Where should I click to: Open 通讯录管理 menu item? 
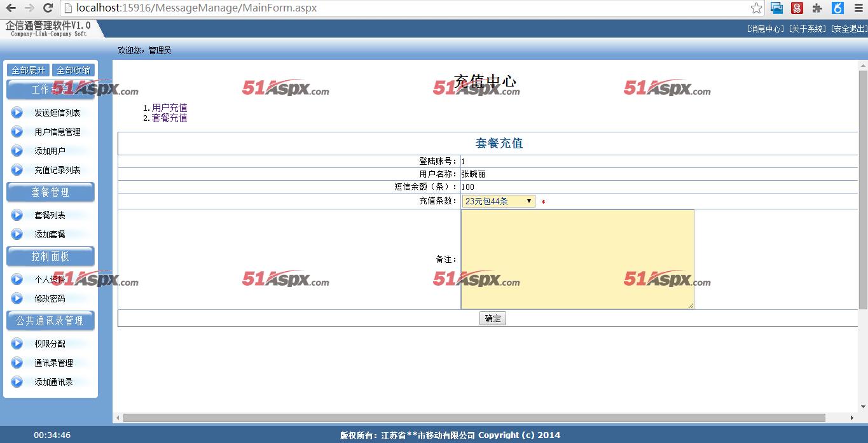[53, 363]
